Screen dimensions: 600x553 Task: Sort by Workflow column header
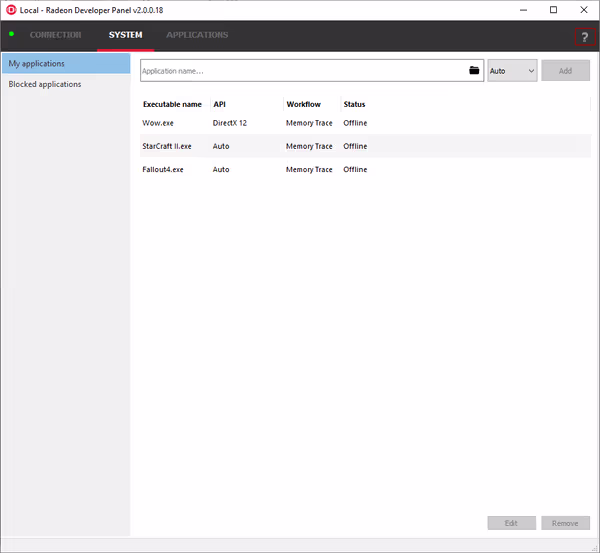pyautogui.click(x=303, y=104)
